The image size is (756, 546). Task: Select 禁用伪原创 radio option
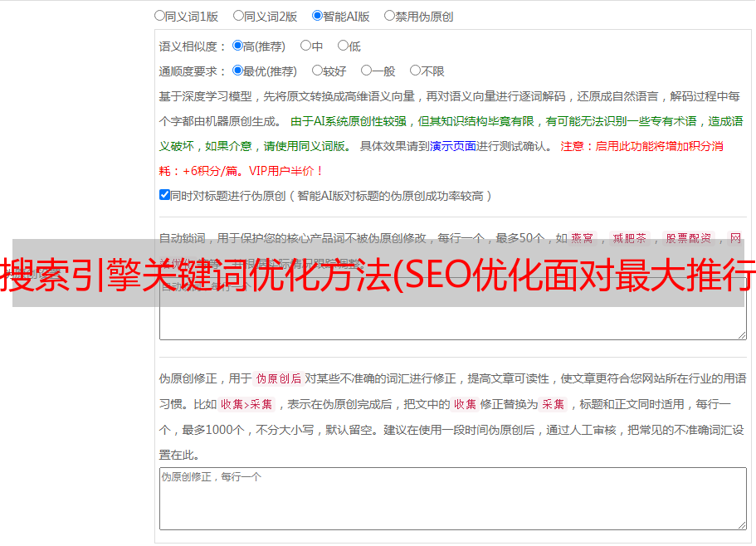(x=389, y=16)
